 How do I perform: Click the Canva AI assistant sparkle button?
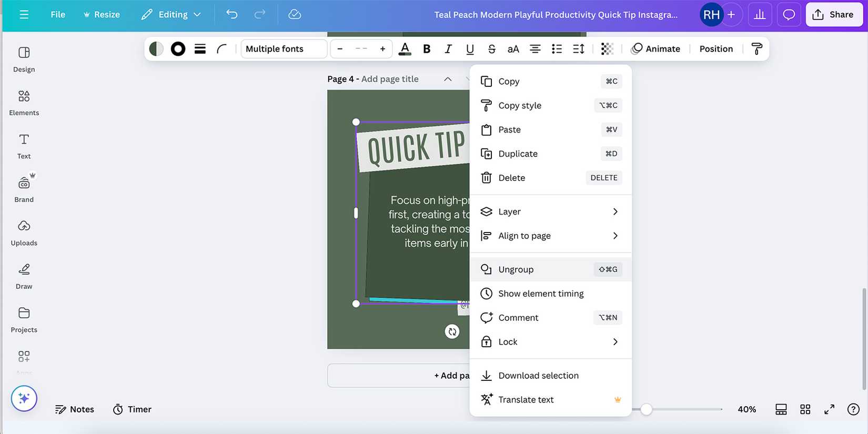(24, 399)
